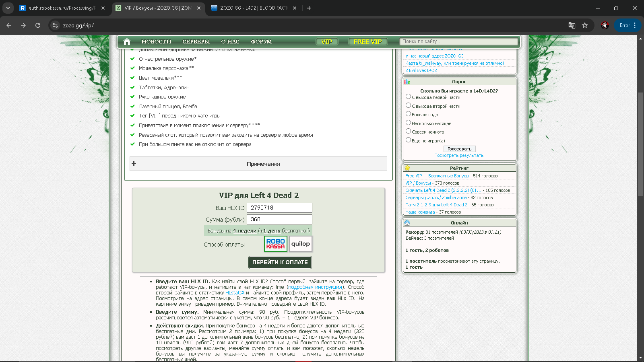Viewport: 644px width, 362px height.
Task: Click the scrollbar up arrow
Action: (x=640, y=38)
